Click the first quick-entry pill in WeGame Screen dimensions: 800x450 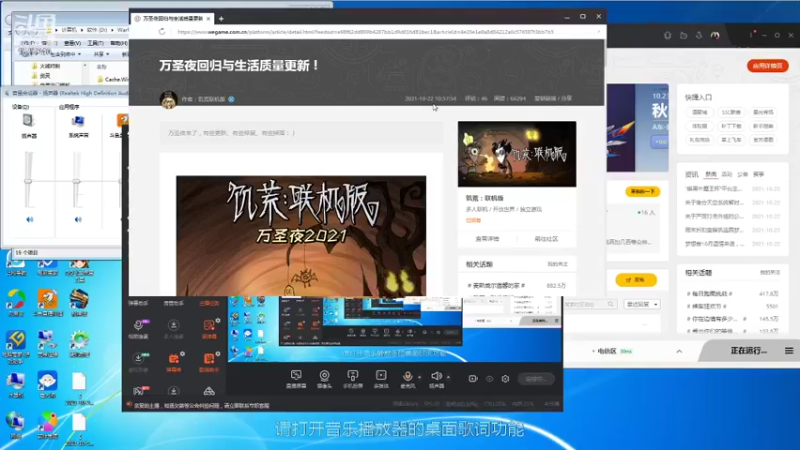click(699, 112)
